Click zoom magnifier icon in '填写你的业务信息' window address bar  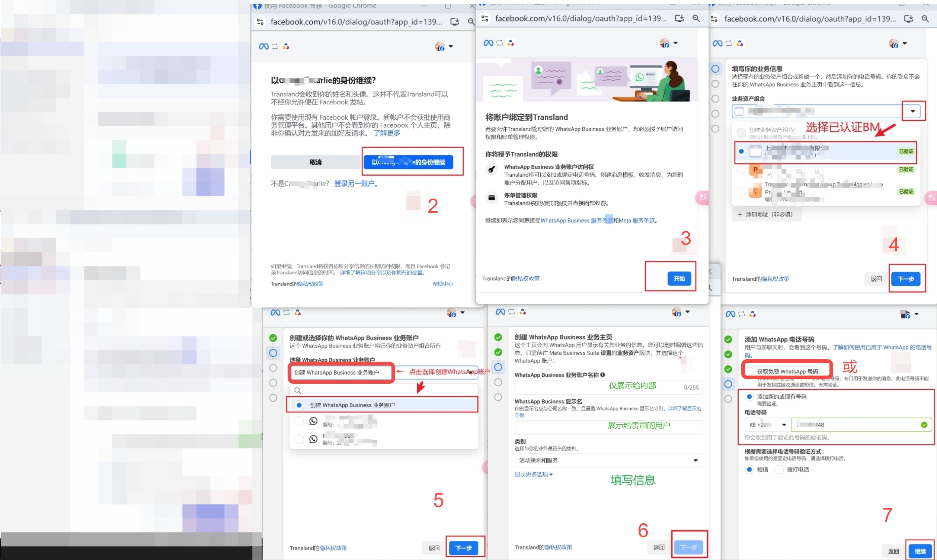click(925, 19)
